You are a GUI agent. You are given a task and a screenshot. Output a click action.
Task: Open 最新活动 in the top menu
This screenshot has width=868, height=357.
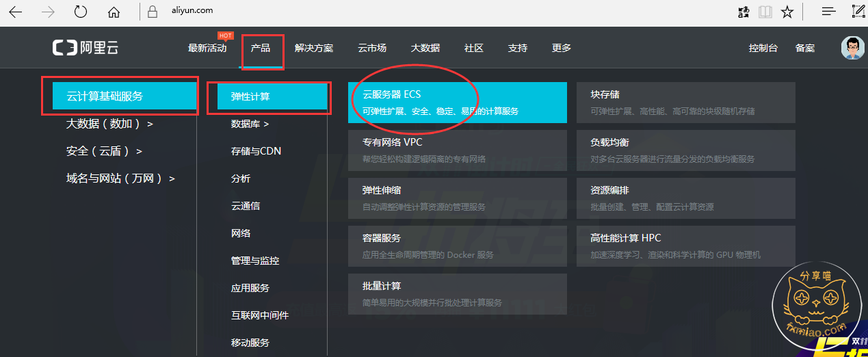tap(207, 48)
